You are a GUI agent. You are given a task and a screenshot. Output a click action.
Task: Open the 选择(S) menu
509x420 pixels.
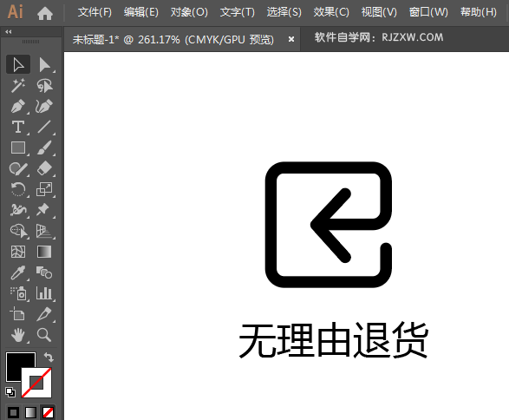point(284,12)
